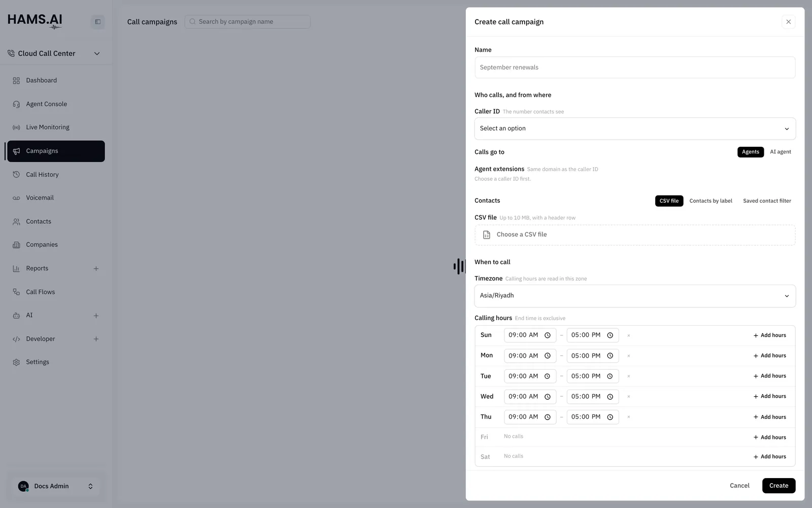Open Call History page
The height and width of the screenshot is (508, 812).
tap(56, 175)
